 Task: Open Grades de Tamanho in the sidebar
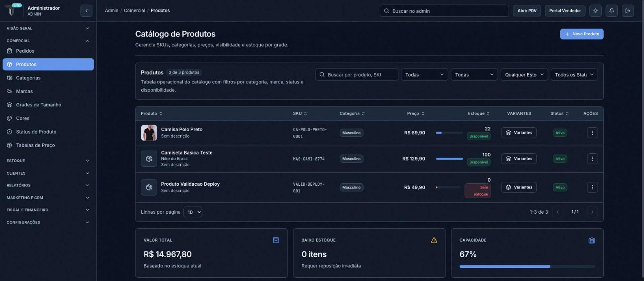(48, 105)
